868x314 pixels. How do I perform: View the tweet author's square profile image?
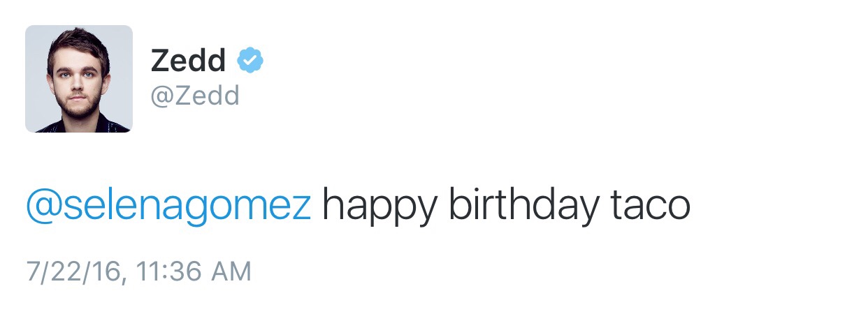(79, 79)
